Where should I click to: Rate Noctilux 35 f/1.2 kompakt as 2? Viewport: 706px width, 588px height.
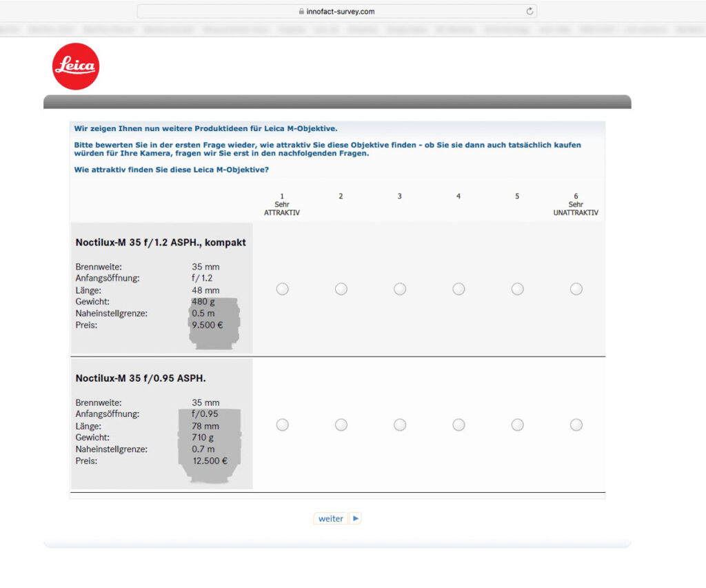[341, 289]
